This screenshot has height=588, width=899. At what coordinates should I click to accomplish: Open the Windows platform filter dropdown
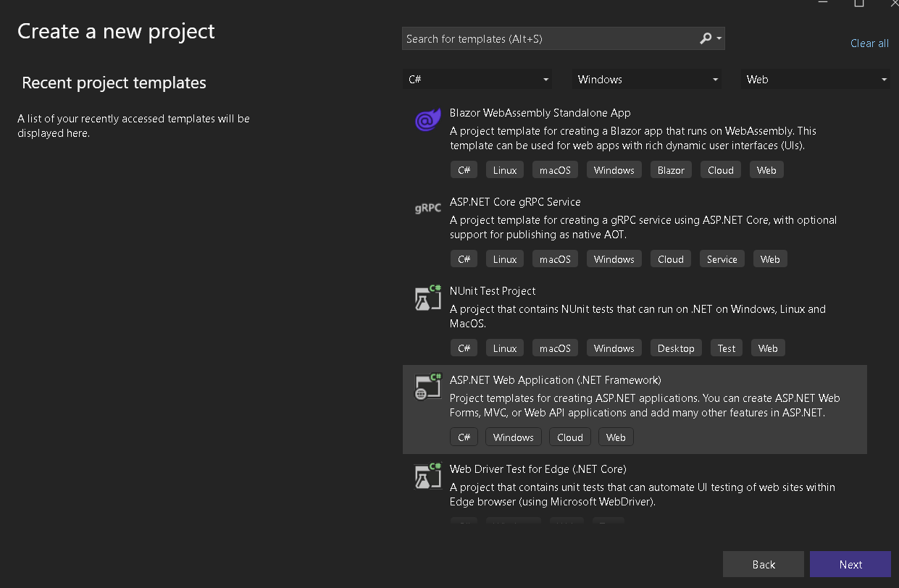[x=647, y=80]
